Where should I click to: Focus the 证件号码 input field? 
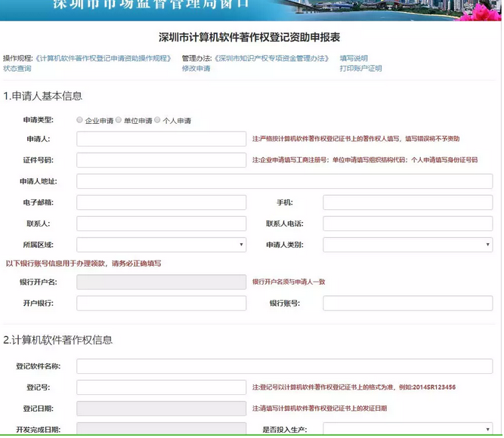pyautogui.click(x=162, y=160)
